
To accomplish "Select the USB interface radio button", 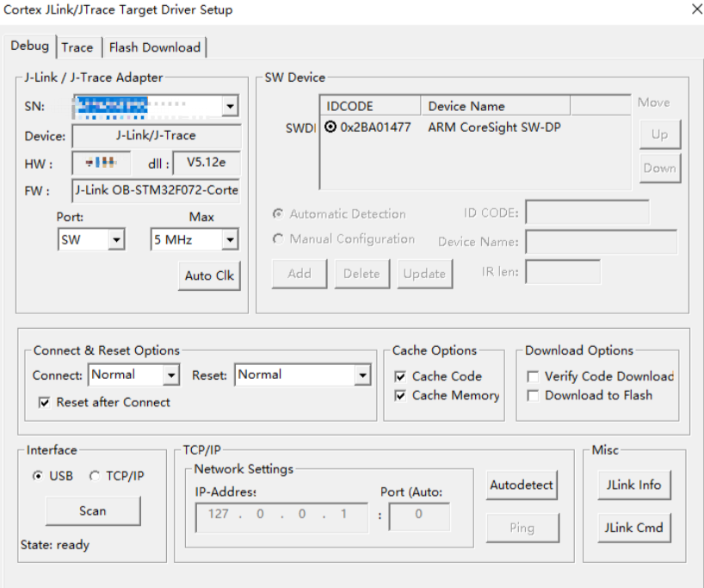I will click(38, 476).
